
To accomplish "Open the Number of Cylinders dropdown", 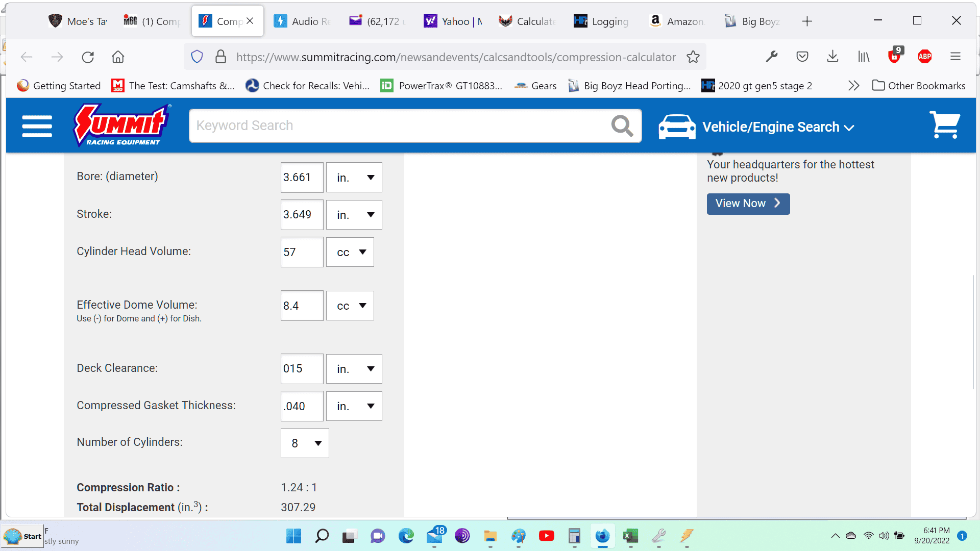I will point(305,443).
